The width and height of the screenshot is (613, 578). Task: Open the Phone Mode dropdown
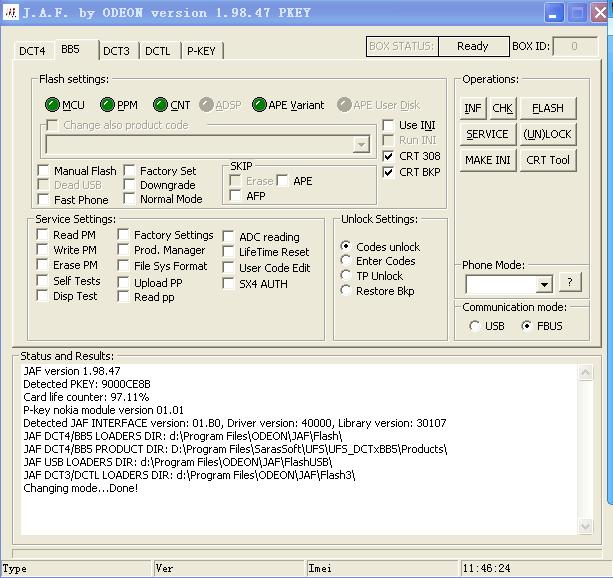pyautogui.click(x=544, y=284)
